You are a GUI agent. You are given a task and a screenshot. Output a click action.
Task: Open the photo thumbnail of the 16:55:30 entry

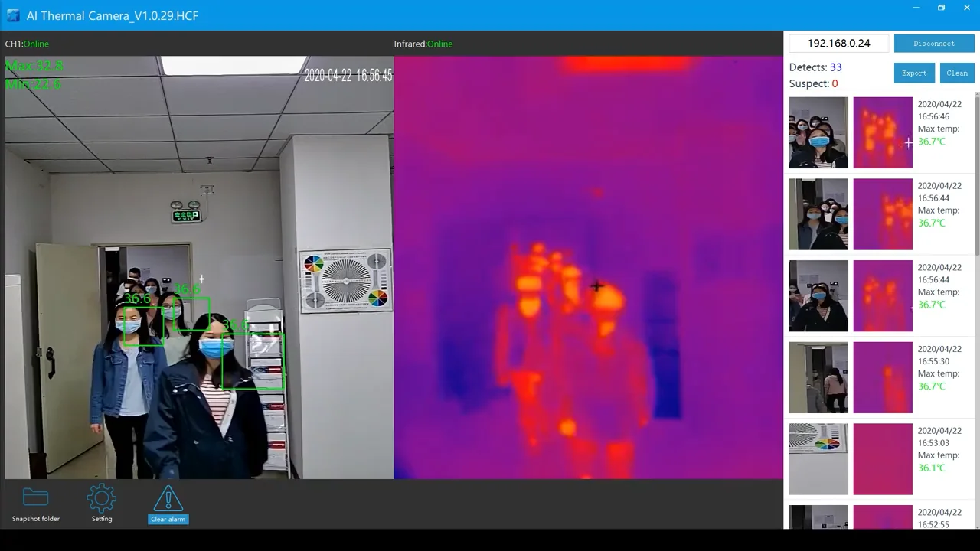[818, 378]
